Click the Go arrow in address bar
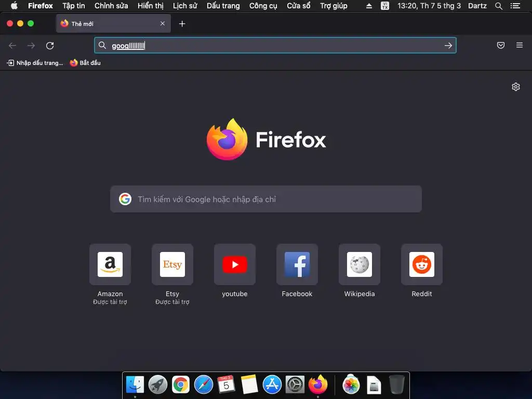 coord(448,46)
